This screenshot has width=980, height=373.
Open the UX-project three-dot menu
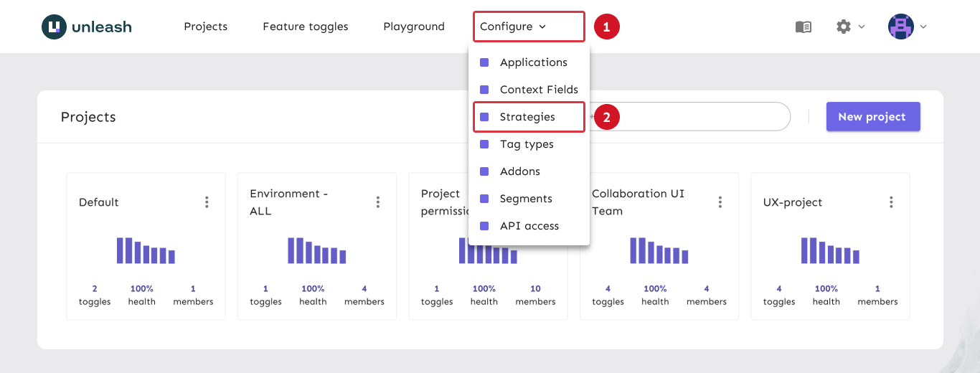pyautogui.click(x=891, y=202)
